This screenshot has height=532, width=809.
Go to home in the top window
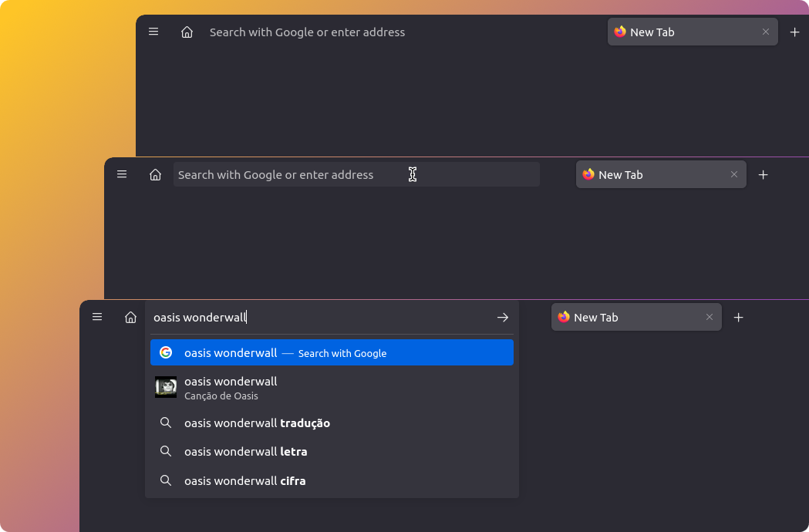pyautogui.click(x=187, y=32)
